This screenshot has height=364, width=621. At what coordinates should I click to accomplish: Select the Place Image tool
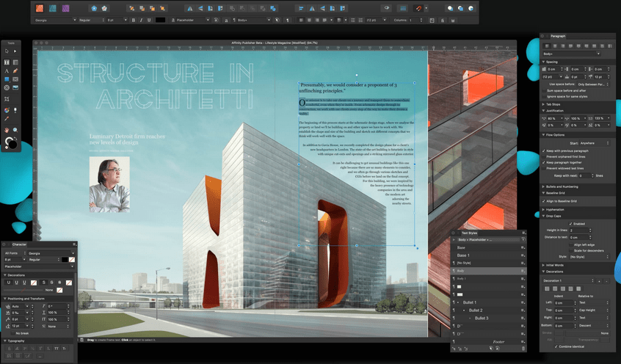15,87
